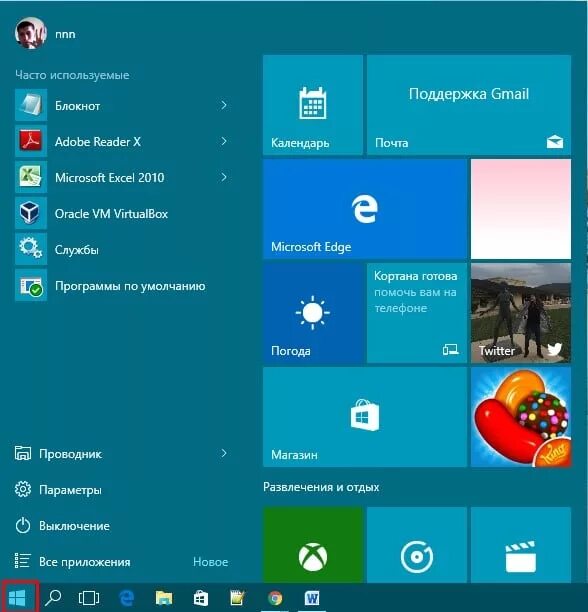Expand the Блокнот jump list arrow

click(x=224, y=105)
